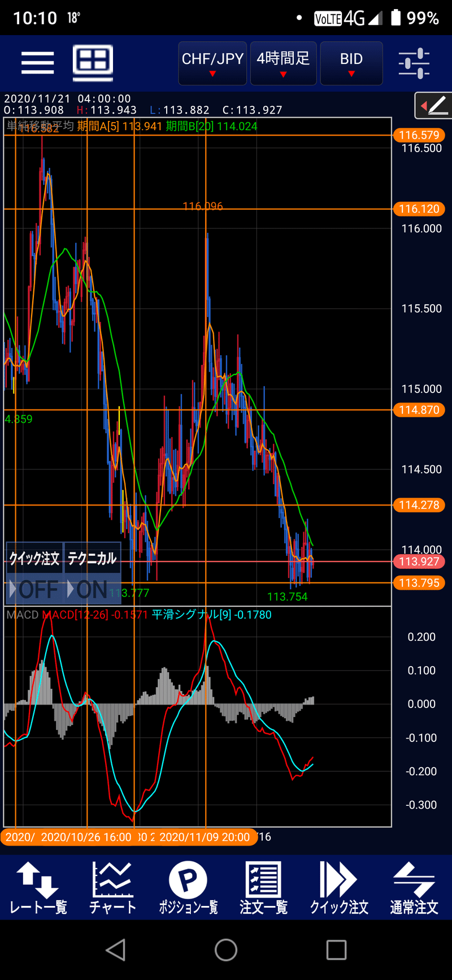Open the クイック注文 overlay tab
This screenshot has height=980, width=452.
[34, 558]
